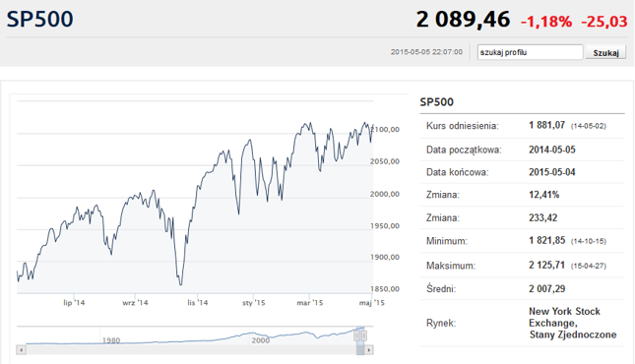Screen dimensions: 635x364
Task: Click the minimum value 1 821,85
Action: pos(546,240)
